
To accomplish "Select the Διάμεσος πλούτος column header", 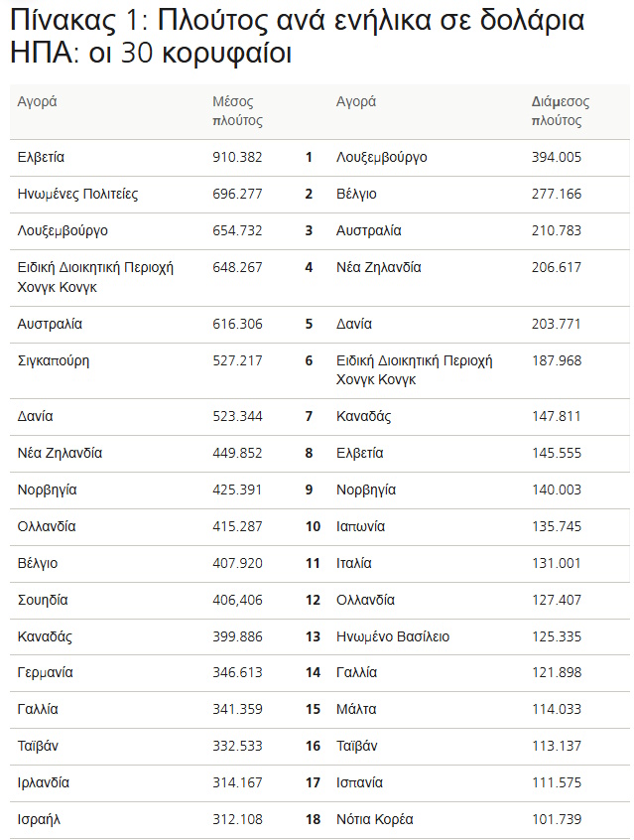I will click(x=561, y=111).
